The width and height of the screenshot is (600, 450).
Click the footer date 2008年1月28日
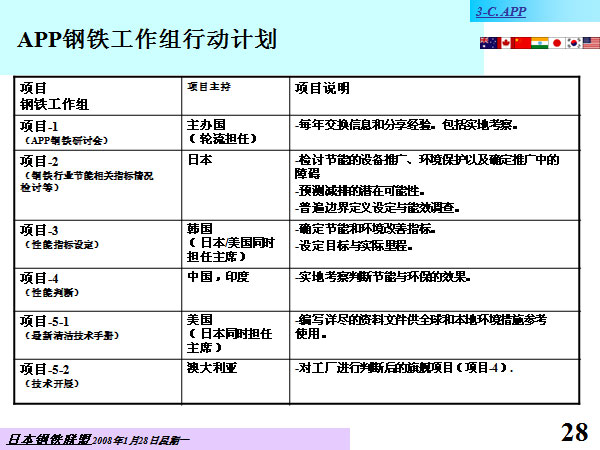tap(125, 440)
